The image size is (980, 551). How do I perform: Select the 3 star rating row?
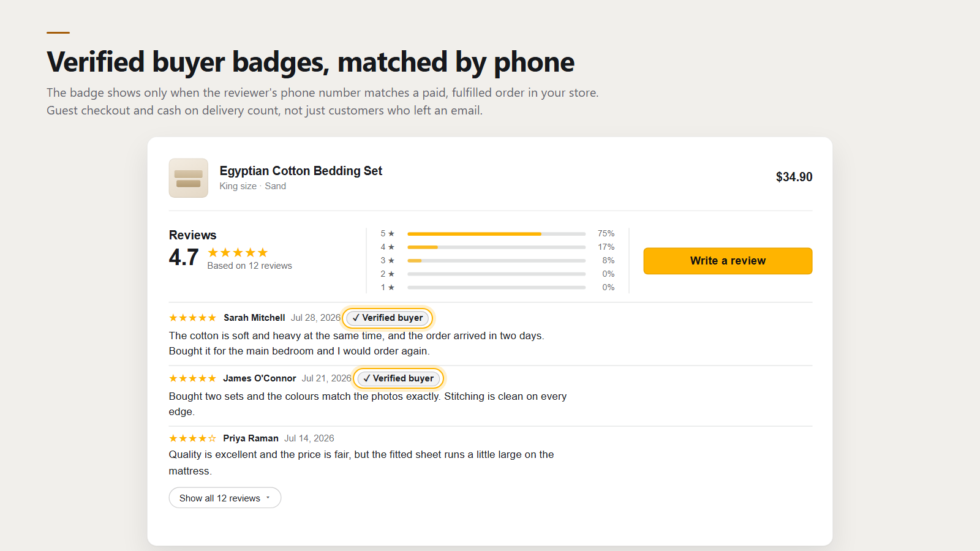click(x=497, y=261)
